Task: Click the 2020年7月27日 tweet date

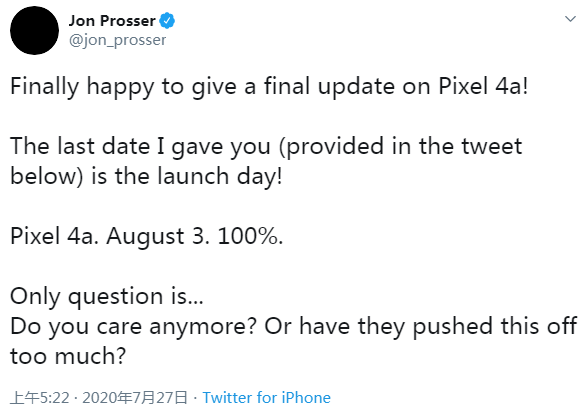Action: pyautogui.click(x=135, y=397)
